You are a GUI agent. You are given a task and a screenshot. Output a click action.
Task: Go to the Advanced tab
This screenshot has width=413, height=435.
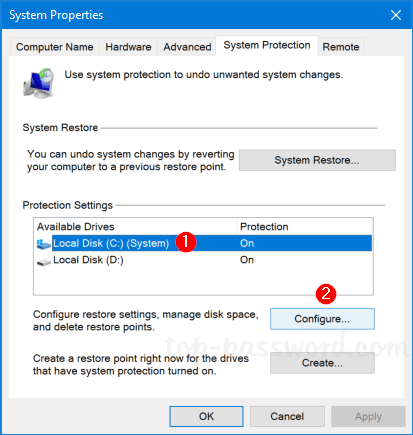click(187, 47)
